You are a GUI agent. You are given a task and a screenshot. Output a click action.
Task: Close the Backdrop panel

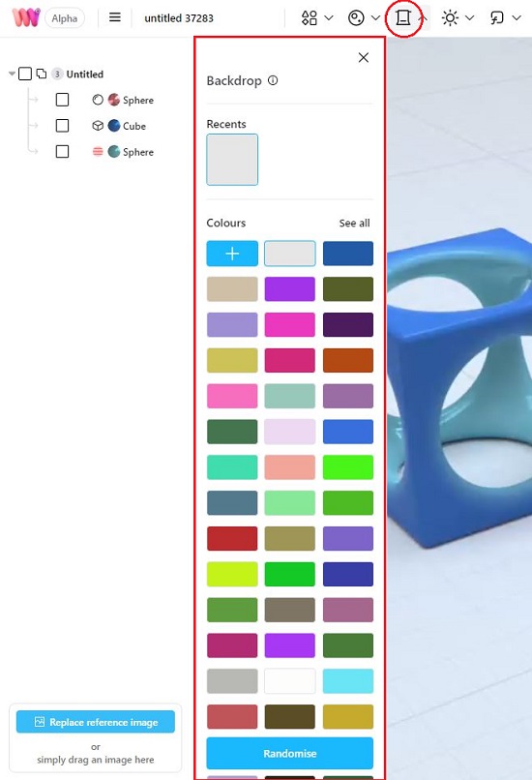(x=364, y=58)
